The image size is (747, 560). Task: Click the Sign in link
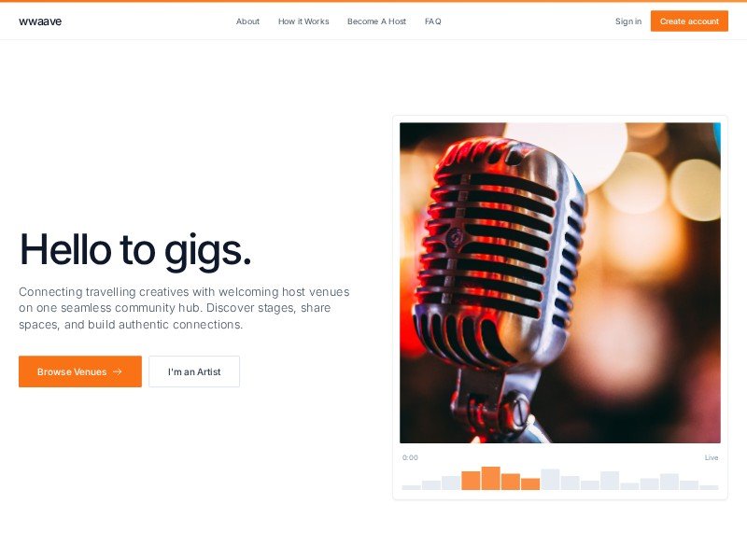(x=628, y=21)
